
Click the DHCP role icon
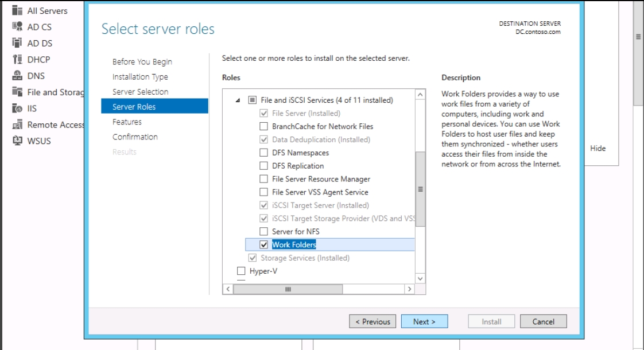17,59
